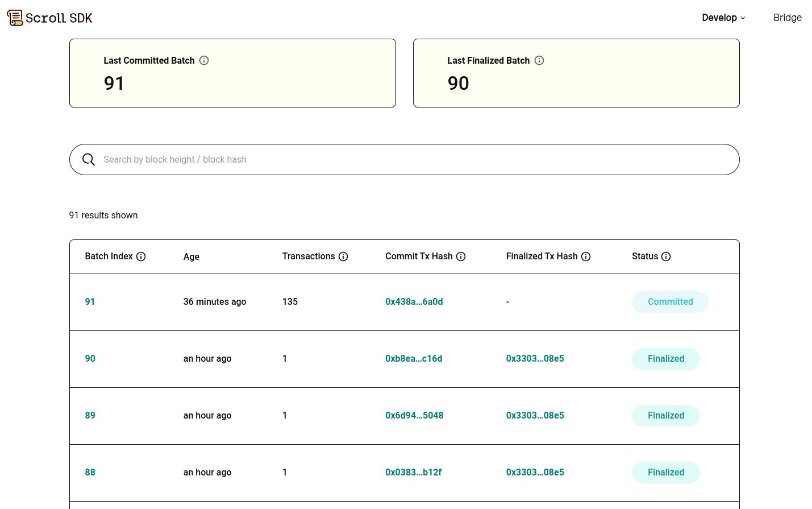Click the Scroll SDK logo

click(49, 18)
